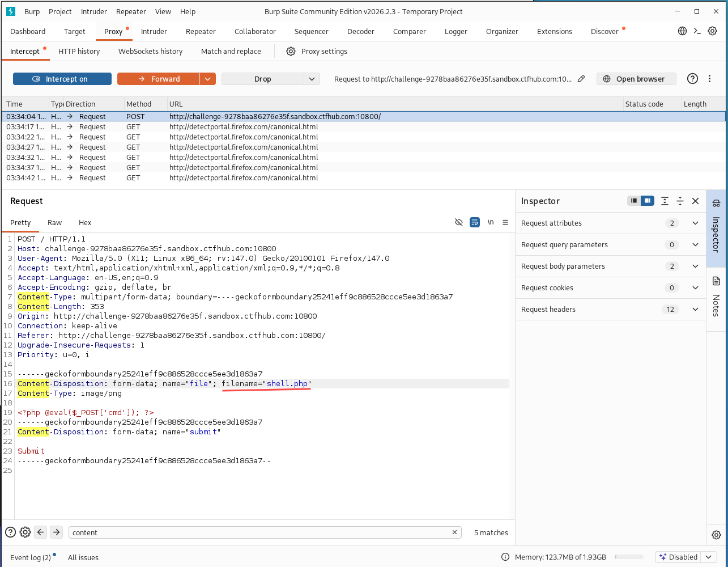Open All issues in status bar
728x567 pixels.
tap(83, 557)
